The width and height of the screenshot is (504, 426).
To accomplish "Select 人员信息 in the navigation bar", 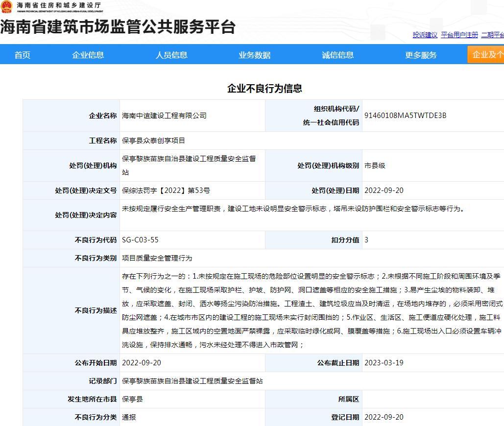I will click(x=171, y=55).
